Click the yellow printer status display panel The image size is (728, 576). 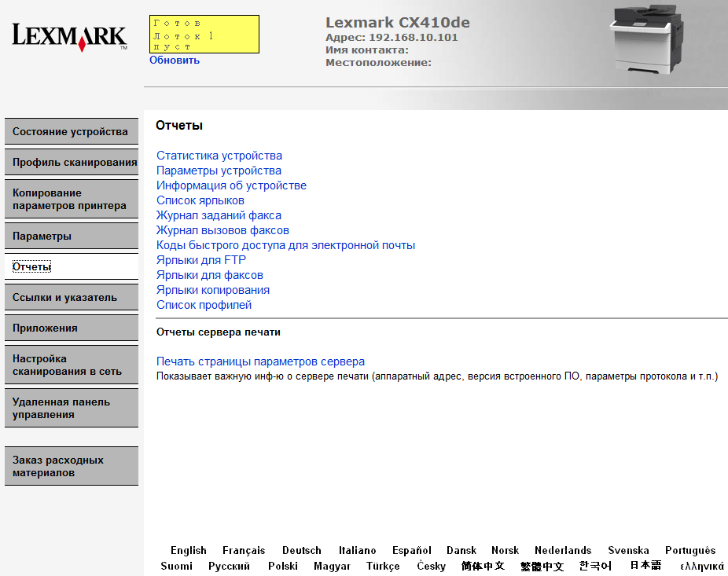[x=204, y=35]
